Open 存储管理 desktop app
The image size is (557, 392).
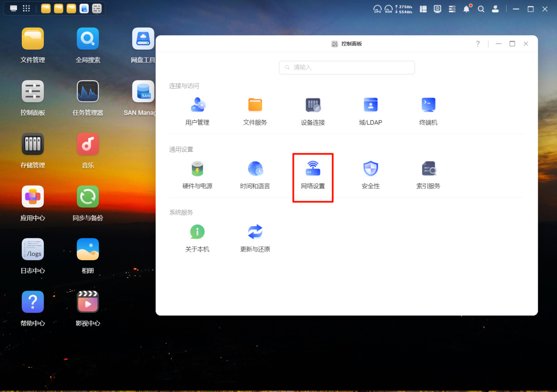[x=33, y=151]
